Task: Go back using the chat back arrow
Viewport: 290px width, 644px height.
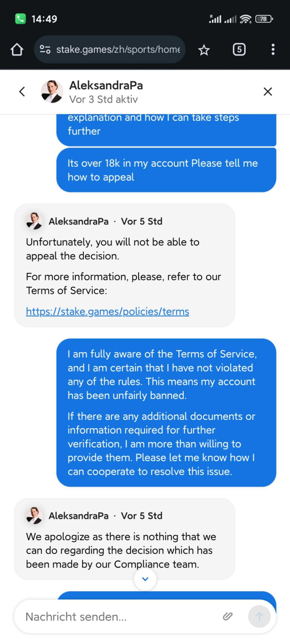Action: click(22, 91)
